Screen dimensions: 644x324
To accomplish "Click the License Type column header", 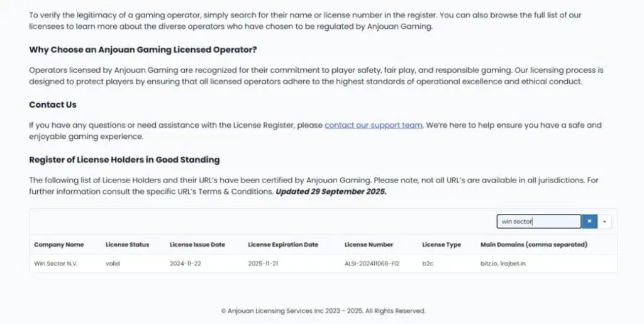I will (441, 244).
